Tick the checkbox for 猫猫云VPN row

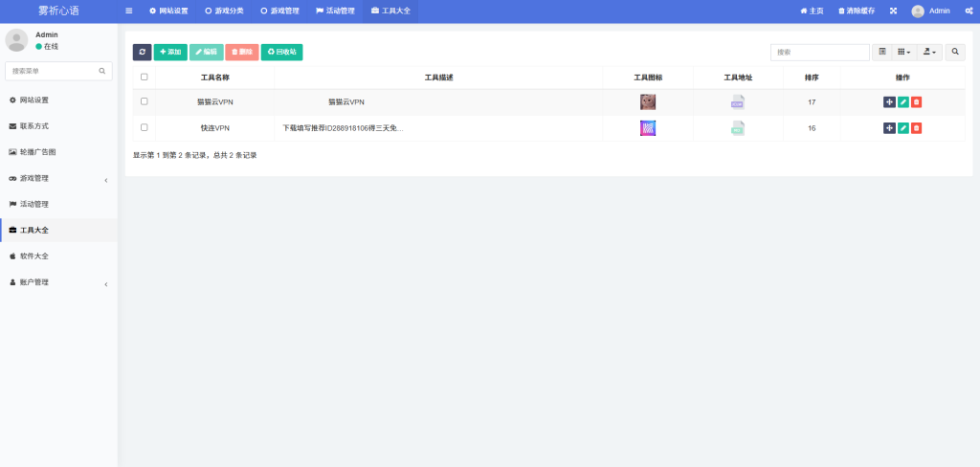(x=145, y=101)
